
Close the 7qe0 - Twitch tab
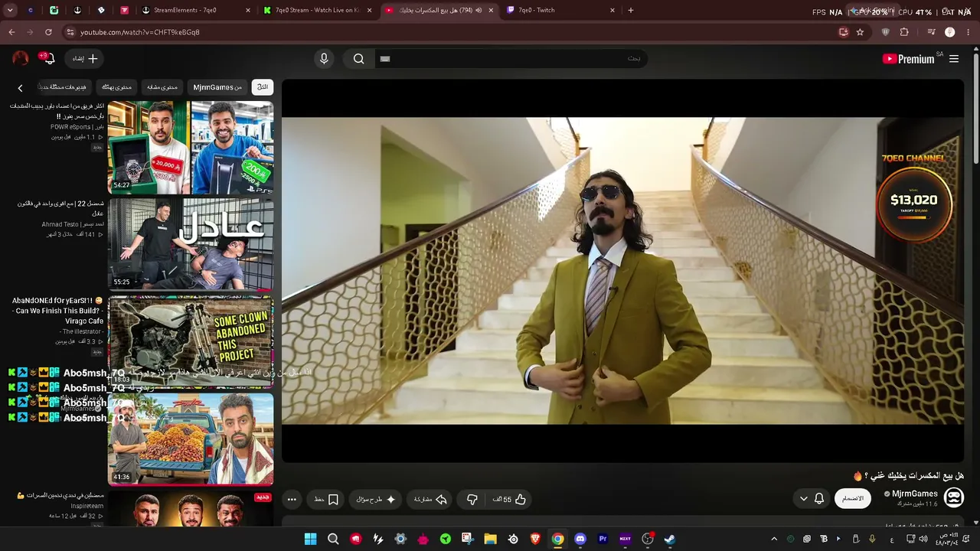pos(612,10)
